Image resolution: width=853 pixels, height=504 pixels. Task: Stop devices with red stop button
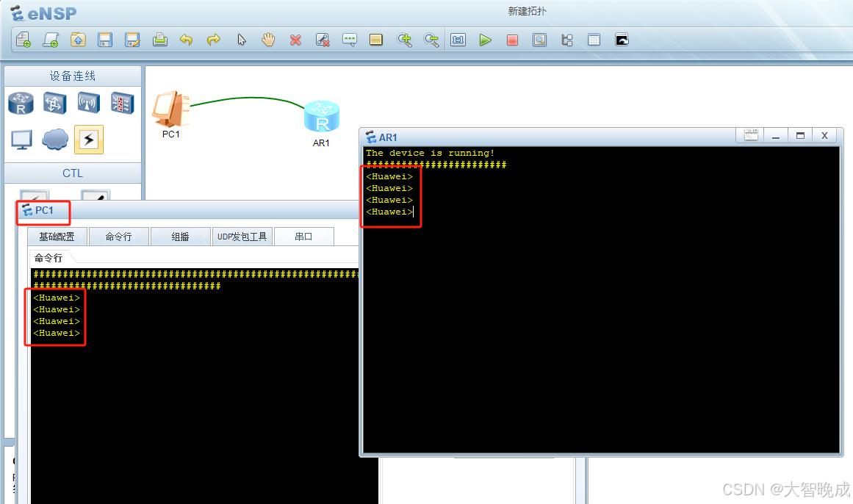(x=512, y=40)
